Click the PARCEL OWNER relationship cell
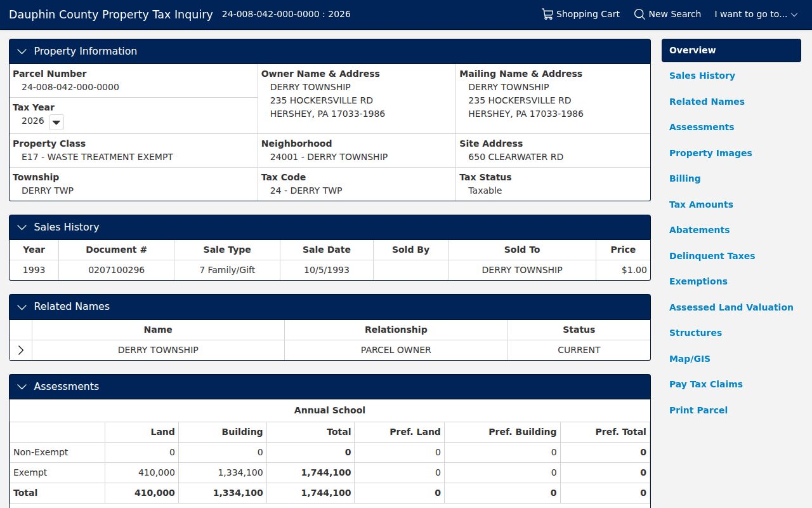 click(x=396, y=350)
